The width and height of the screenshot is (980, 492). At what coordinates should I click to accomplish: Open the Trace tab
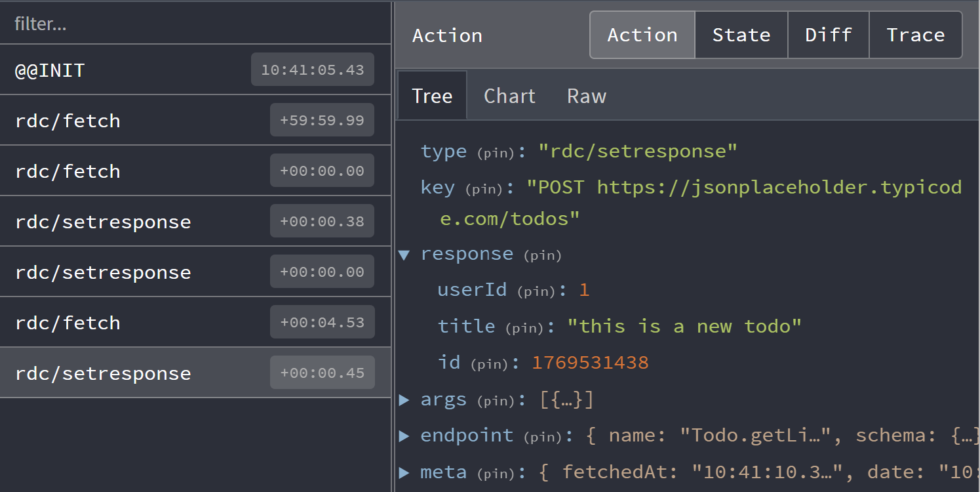(x=915, y=35)
